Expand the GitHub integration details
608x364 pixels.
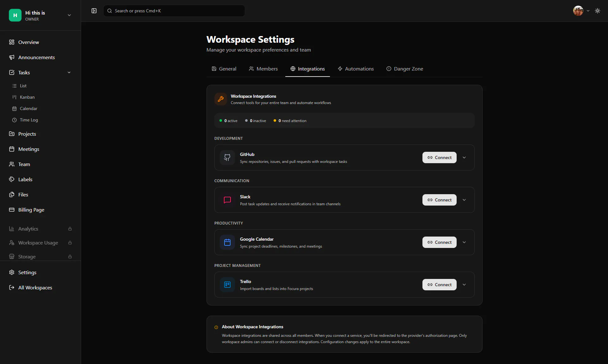(464, 157)
